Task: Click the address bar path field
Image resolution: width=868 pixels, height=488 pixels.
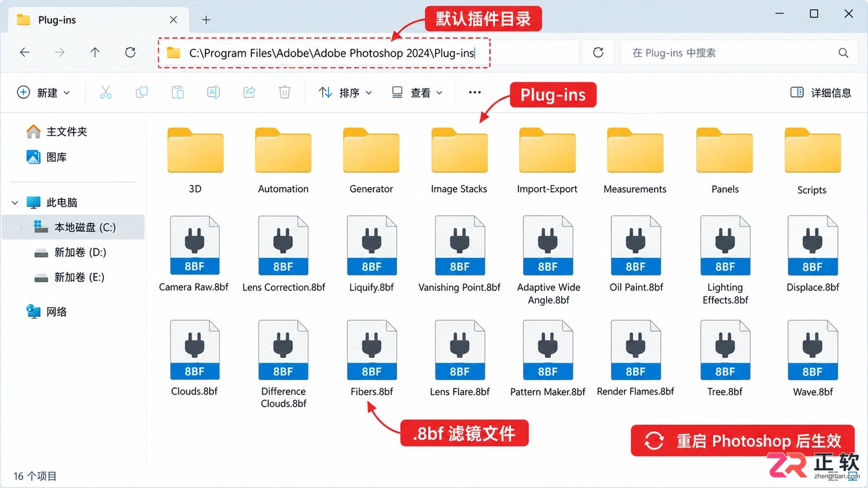Action: [x=368, y=53]
